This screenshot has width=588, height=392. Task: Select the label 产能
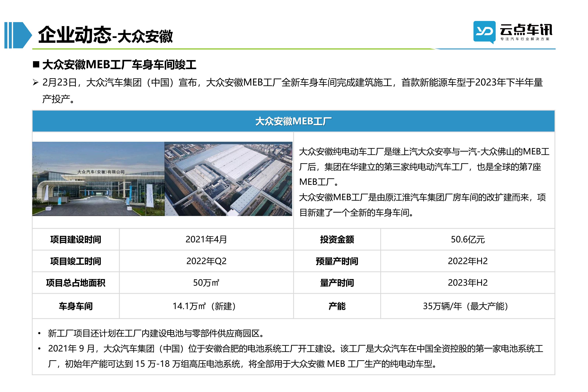[337, 306]
